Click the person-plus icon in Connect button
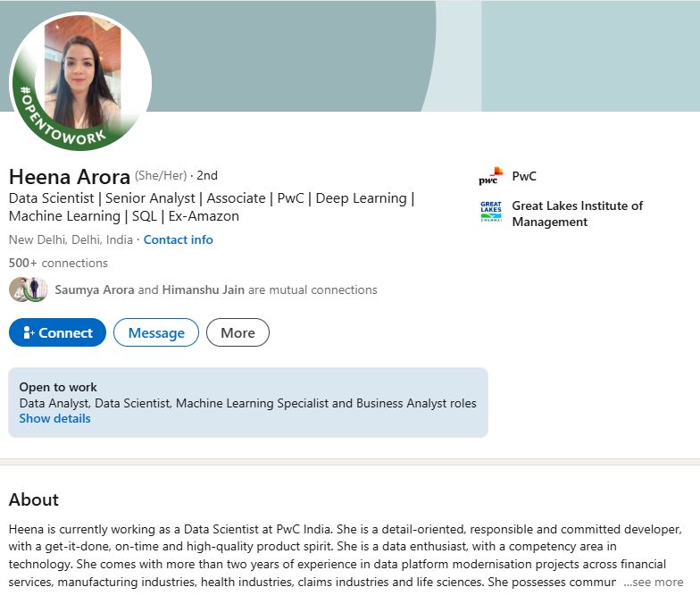This screenshot has width=700, height=604. 29,332
